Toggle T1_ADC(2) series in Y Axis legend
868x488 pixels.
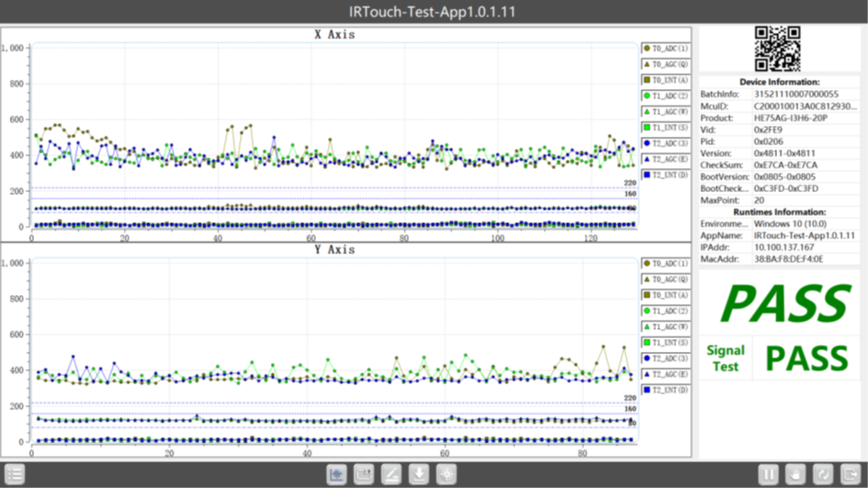(667, 311)
